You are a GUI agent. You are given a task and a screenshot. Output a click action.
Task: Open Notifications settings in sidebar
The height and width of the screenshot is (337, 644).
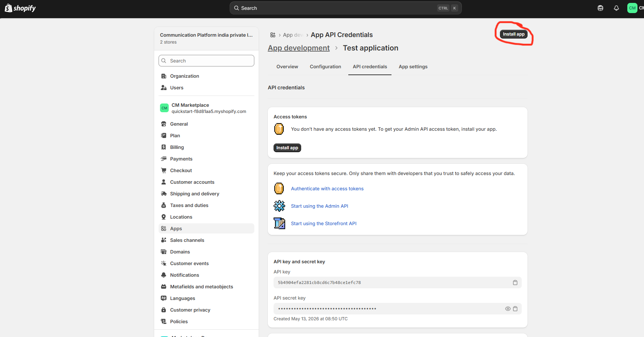point(206,275)
